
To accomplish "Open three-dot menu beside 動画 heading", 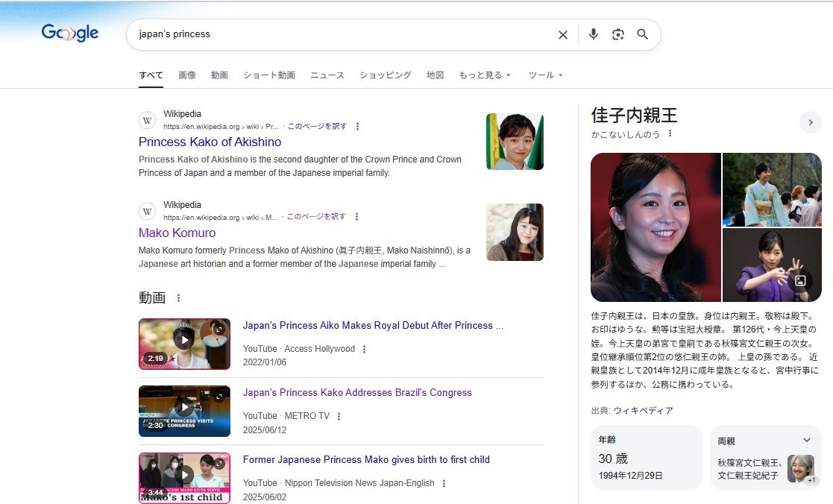I will click(x=178, y=298).
